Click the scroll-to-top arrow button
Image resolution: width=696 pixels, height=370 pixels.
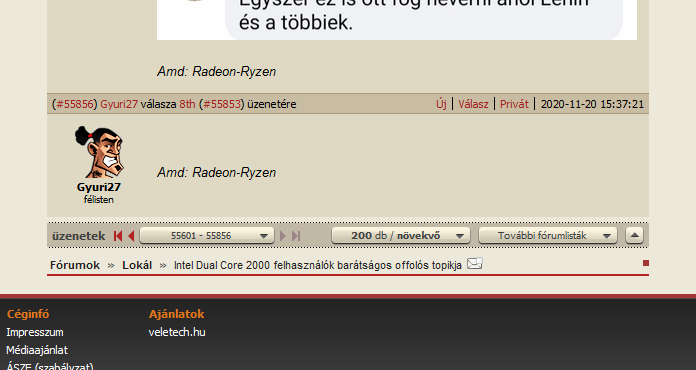634,235
